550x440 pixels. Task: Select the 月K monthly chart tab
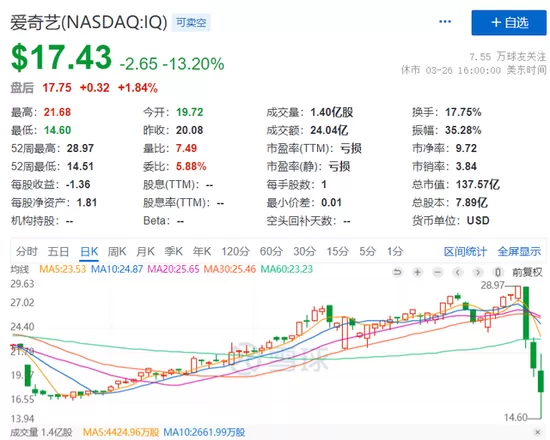(145, 251)
